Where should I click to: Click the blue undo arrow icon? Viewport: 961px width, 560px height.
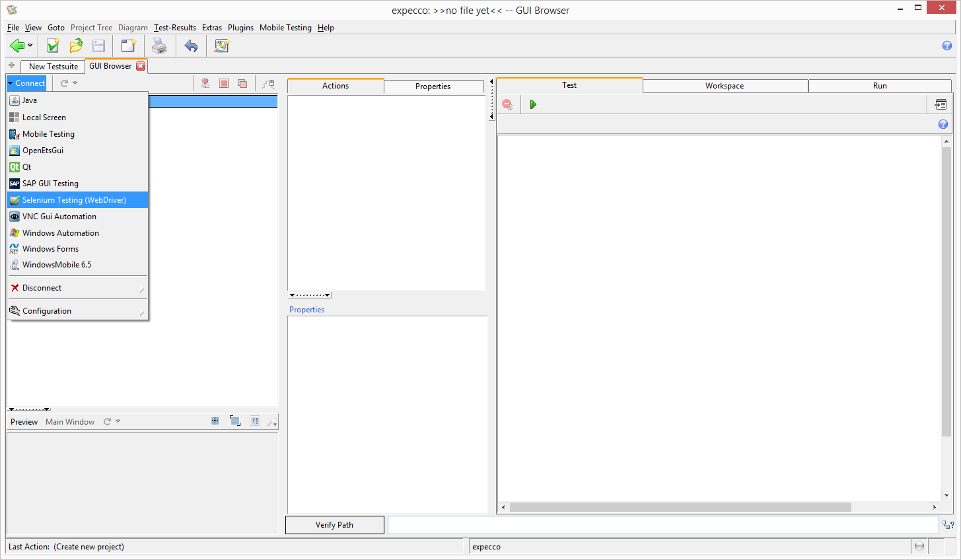[191, 46]
